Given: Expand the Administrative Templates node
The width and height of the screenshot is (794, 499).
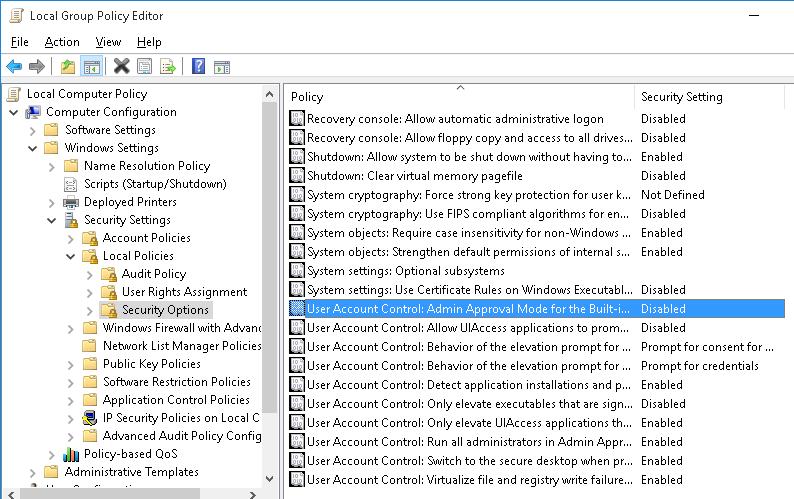Looking at the screenshot, I should point(32,472).
